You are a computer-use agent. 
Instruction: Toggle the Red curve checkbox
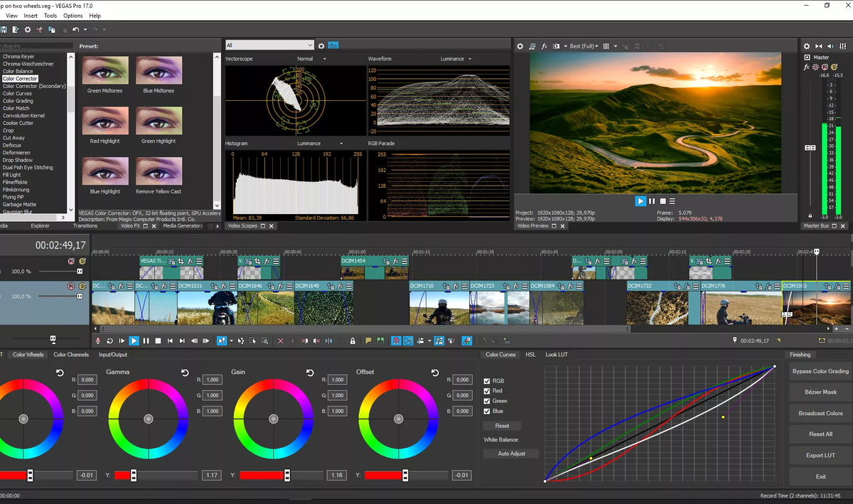[x=487, y=391]
